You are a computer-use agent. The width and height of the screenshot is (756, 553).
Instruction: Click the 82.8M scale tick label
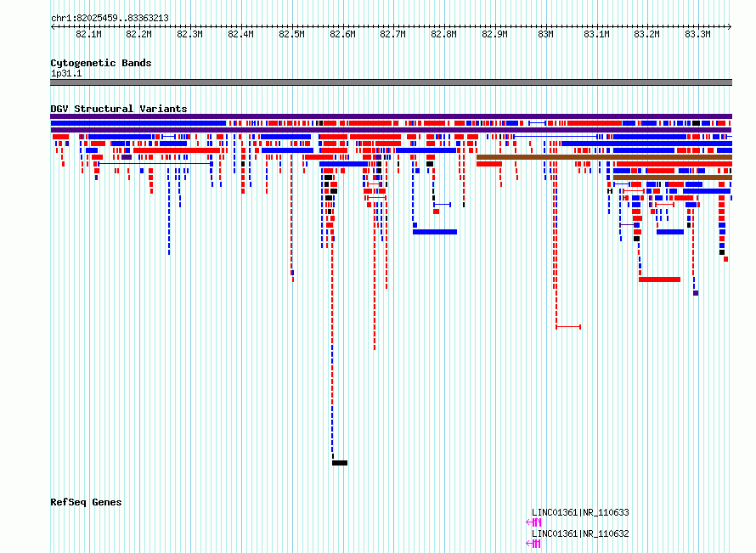pos(443,34)
